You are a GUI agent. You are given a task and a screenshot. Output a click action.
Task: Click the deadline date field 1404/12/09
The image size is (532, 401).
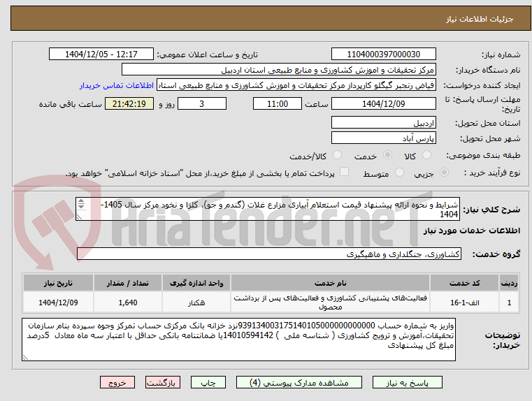[383, 103]
